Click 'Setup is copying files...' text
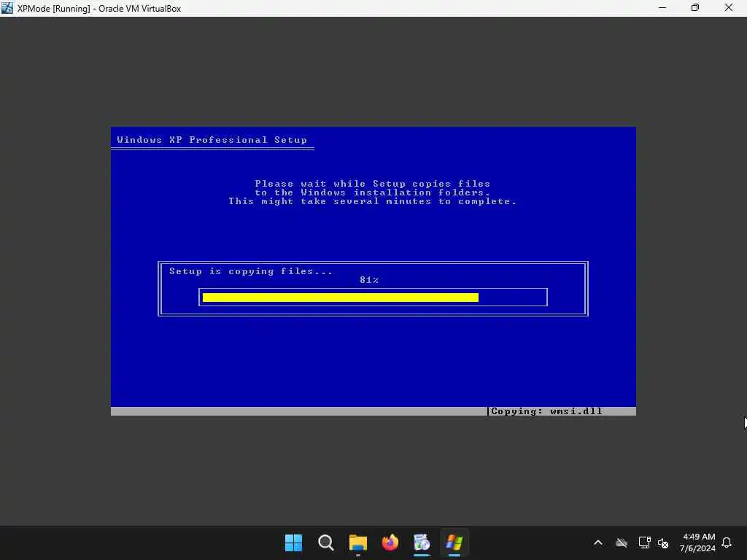Viewport: 747px width, 560px height. click(x=251, y=271)
